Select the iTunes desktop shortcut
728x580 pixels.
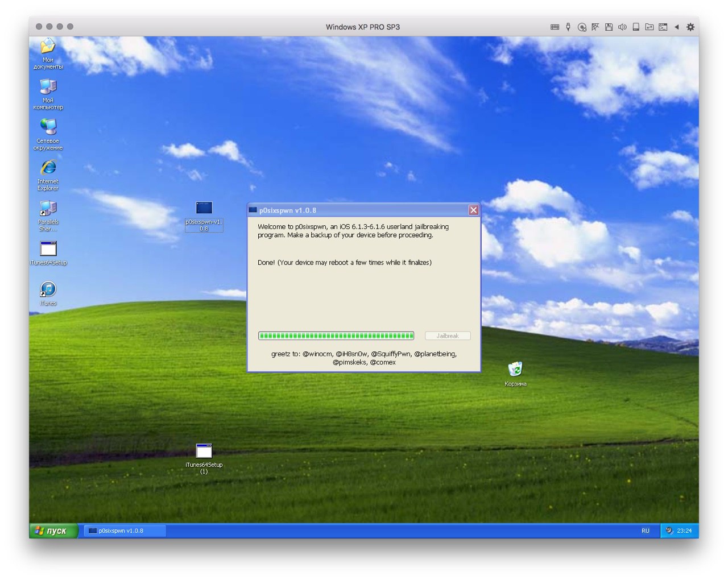coord(48,293)
